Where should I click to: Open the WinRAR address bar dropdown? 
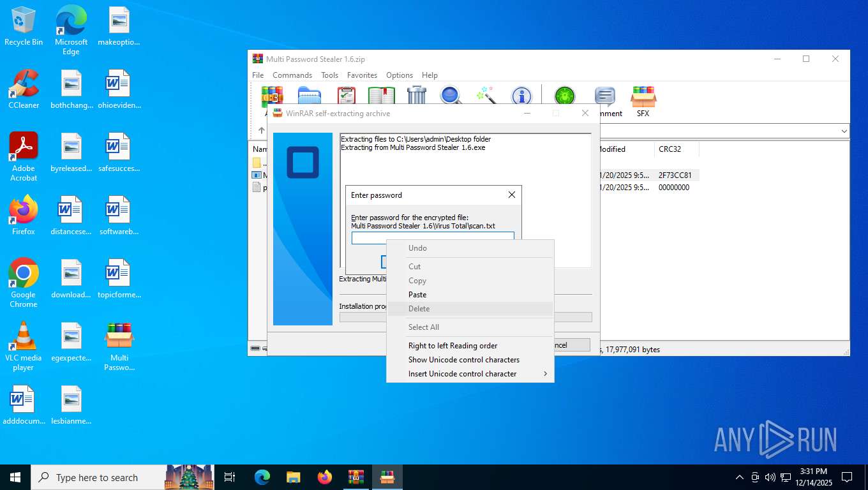(x=844, y=131)
